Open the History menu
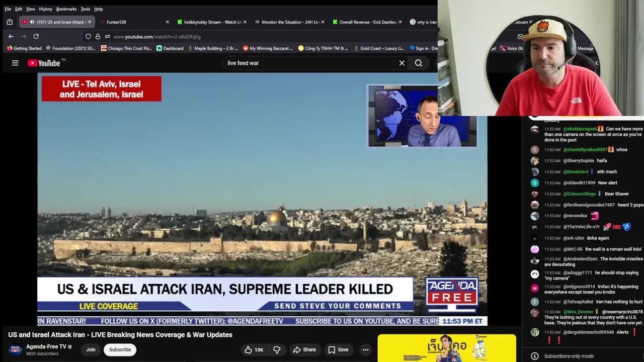The width and height of the screenshot is (644, 362). click(x=45, y=9)
